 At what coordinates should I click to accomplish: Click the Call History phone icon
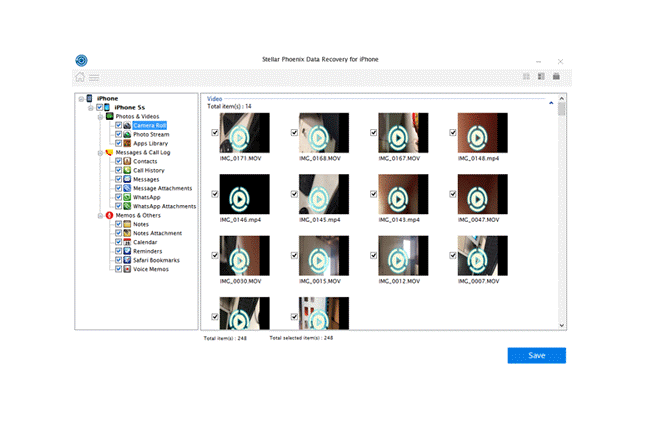click(x=128, y=170)
